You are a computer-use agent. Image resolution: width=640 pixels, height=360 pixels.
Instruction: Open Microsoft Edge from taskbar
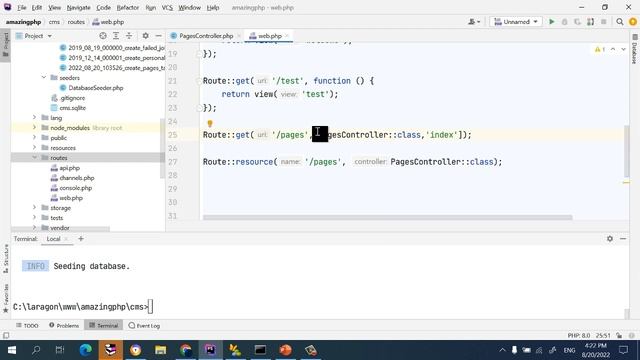(x=85, y=350)
